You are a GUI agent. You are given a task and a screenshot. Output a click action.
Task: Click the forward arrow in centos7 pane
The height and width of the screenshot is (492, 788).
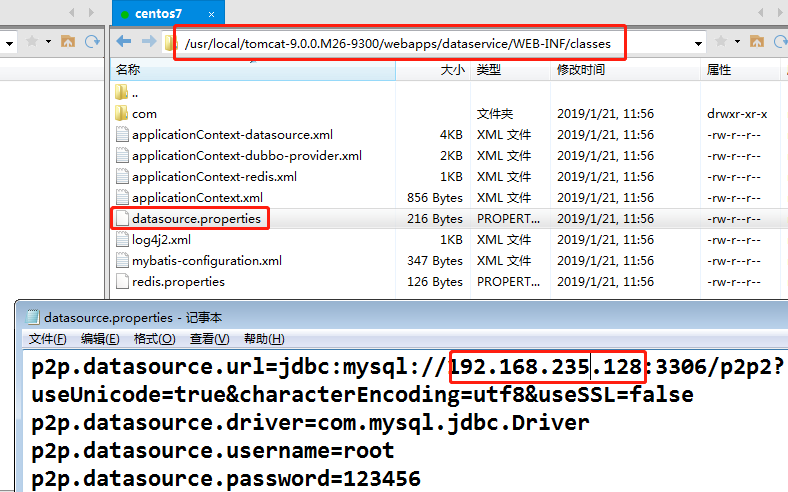pos(148,42)
